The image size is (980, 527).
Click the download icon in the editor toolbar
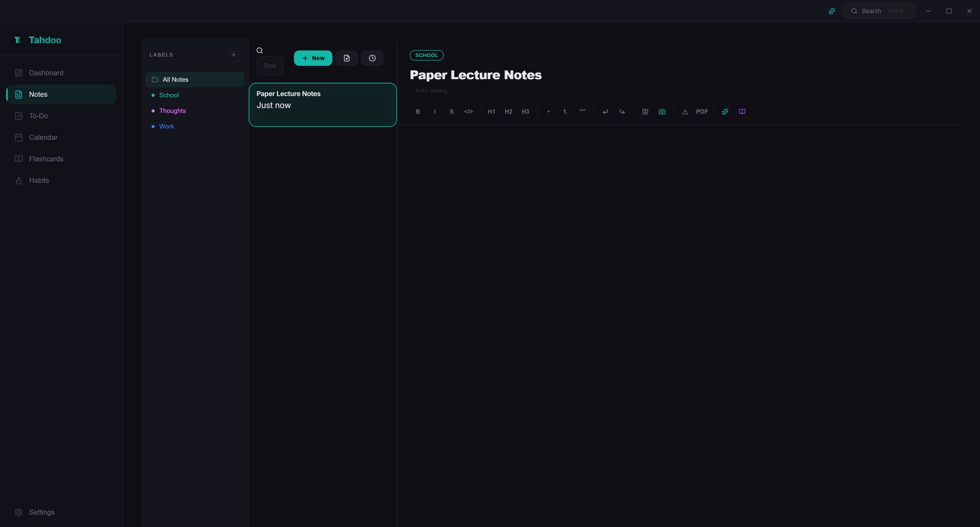click(685, 111)
